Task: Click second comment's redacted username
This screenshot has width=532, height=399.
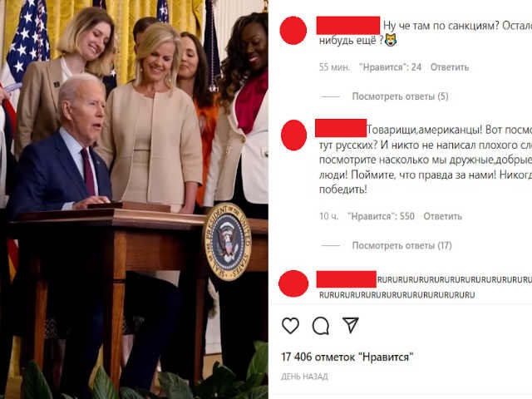Action: click(341, 128)
